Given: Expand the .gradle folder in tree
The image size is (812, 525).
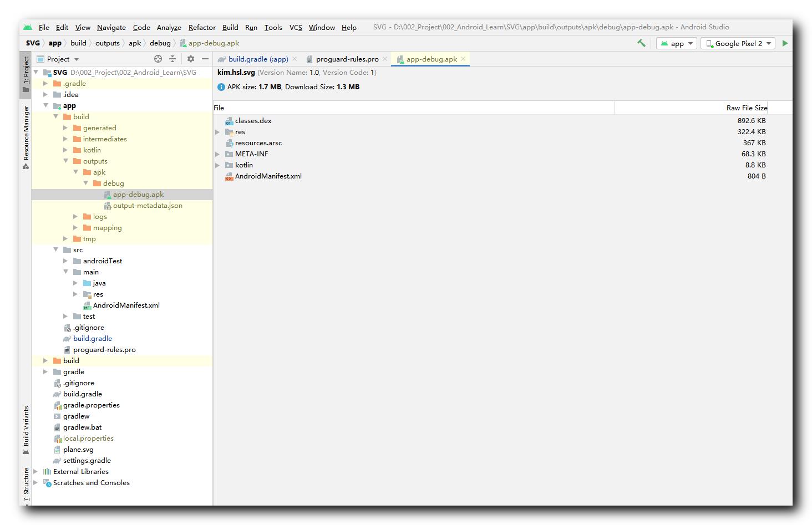Looking at the screenshot, I should pos(45,83).
